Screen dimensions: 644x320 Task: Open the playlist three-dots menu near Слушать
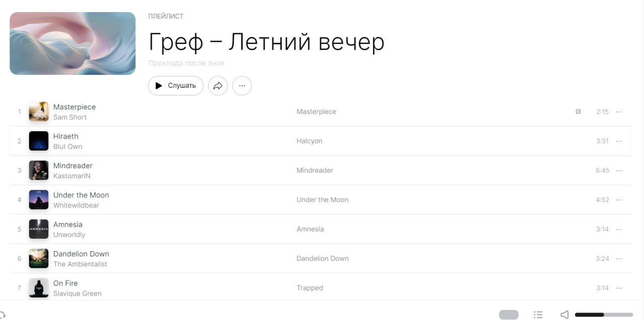242,86
